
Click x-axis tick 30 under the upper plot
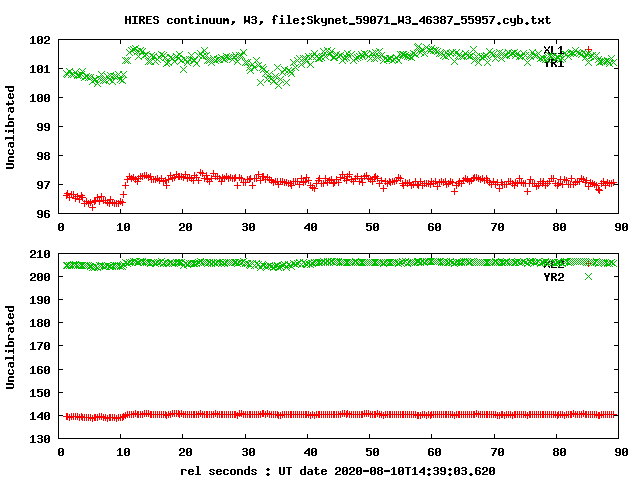248,227
